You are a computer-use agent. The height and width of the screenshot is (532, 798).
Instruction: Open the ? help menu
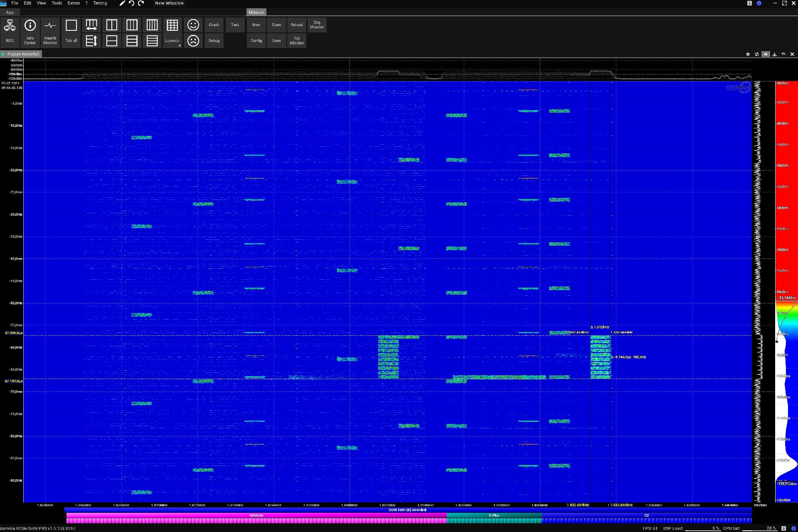click(86, 3)
